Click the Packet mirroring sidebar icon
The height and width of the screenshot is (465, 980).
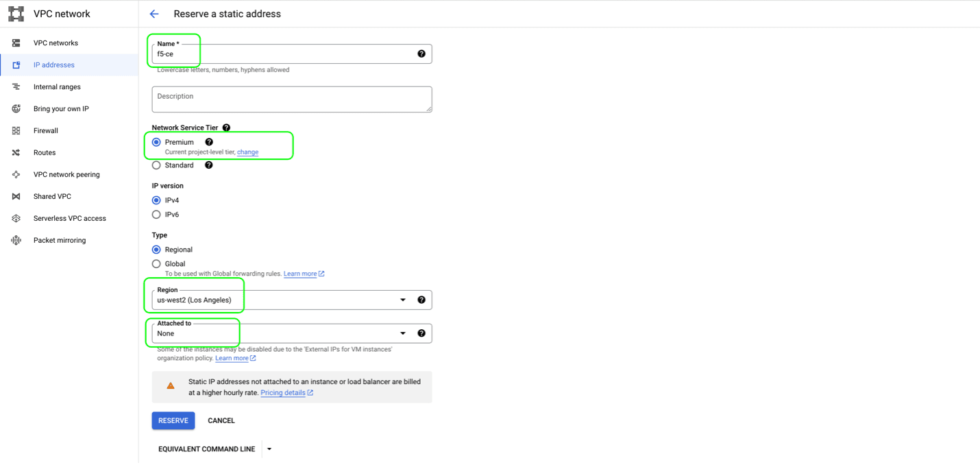pyautogui.click(x=16, y=241)
